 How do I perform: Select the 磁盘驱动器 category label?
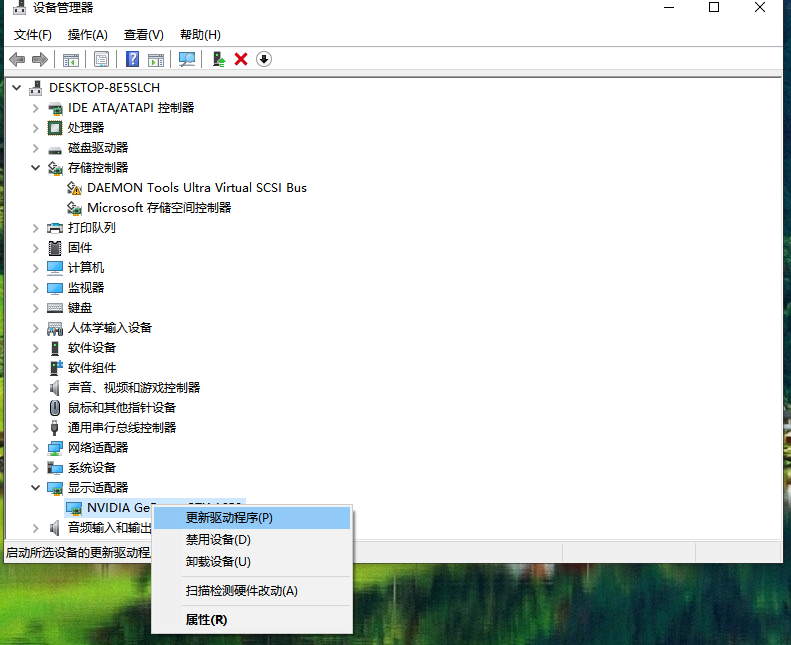(x=98, y=148)
